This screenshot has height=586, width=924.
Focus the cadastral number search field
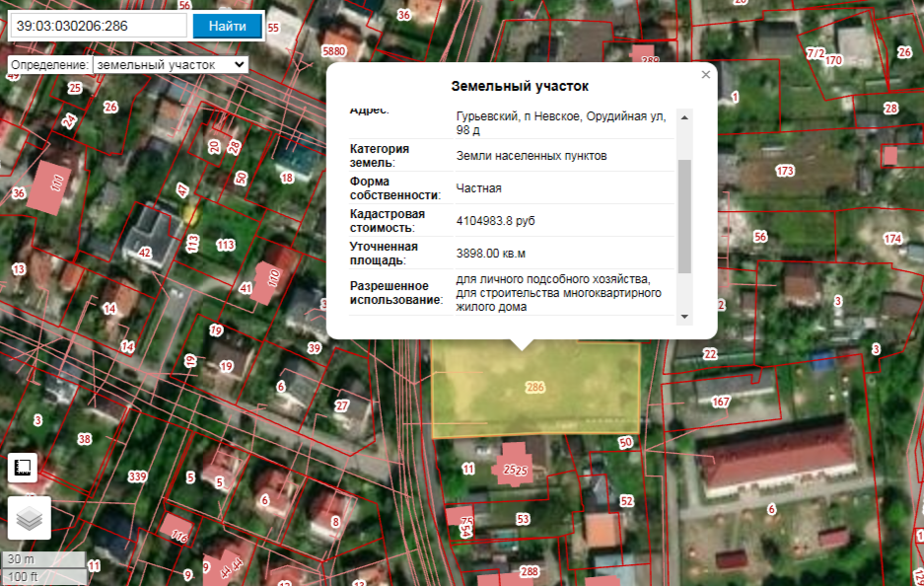tap(98, 26)
